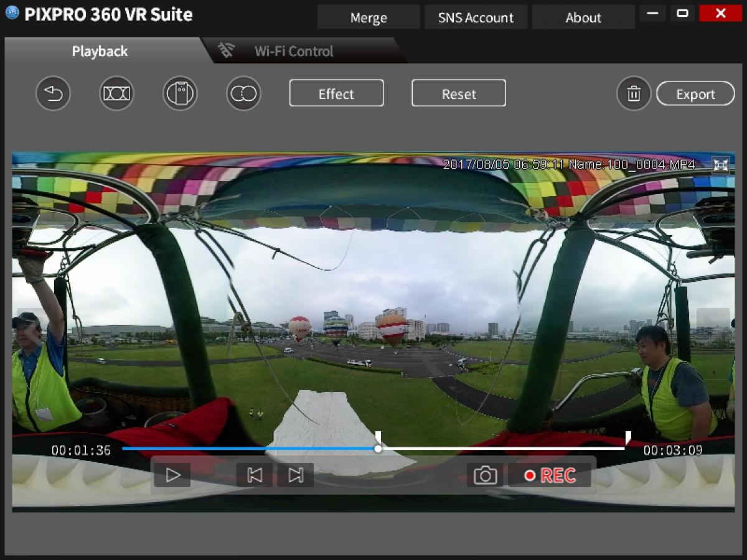
Task: Select the VR headset view mode icon
Action: 181,94
